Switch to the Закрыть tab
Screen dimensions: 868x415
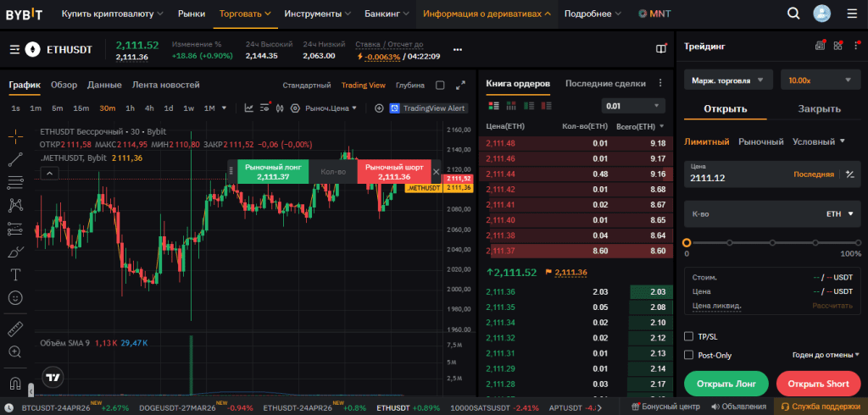pyautogui.click(x=820, y=109)
